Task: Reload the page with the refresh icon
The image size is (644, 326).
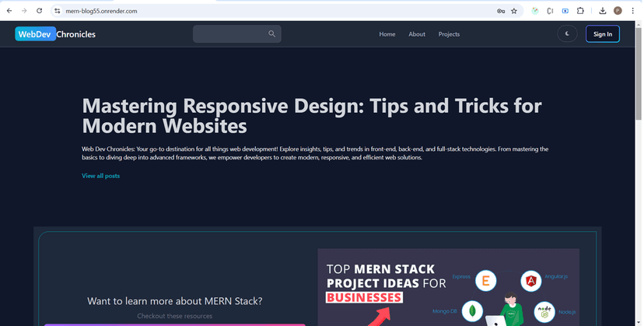Action: [40, 11]
